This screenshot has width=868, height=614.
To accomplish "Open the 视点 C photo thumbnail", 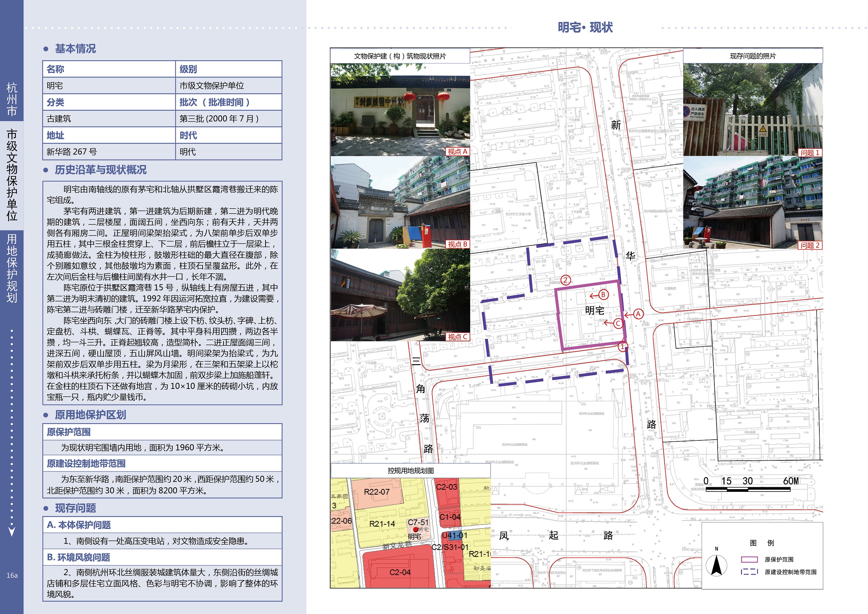I will (400, 295).
